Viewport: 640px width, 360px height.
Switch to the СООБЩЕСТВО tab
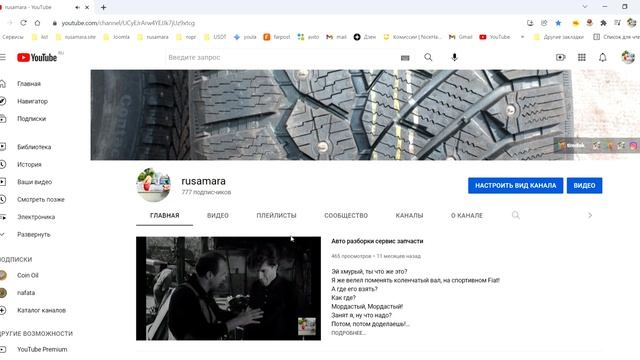pyautogui.click(x=346, y=216)
